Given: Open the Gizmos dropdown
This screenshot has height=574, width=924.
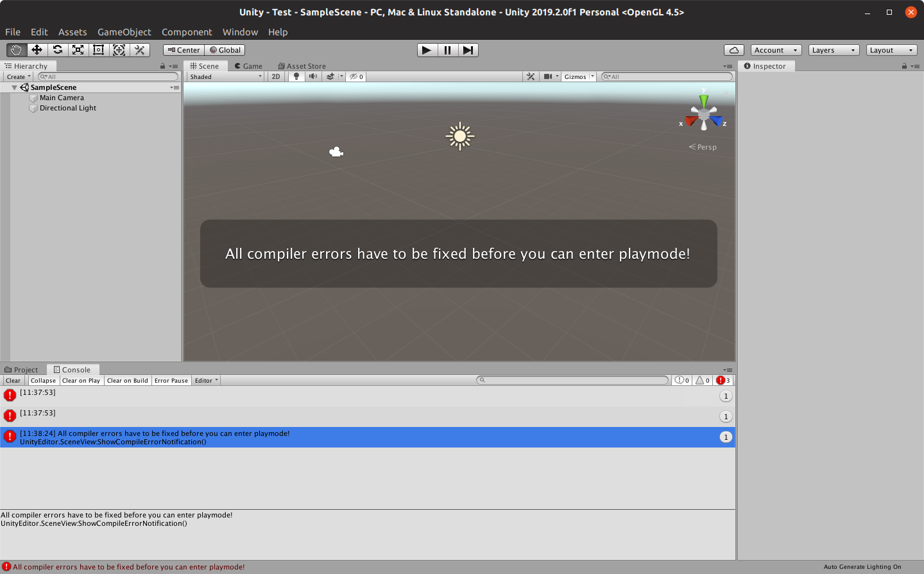Looking at the screenshot, I should (x=579, y=77).
